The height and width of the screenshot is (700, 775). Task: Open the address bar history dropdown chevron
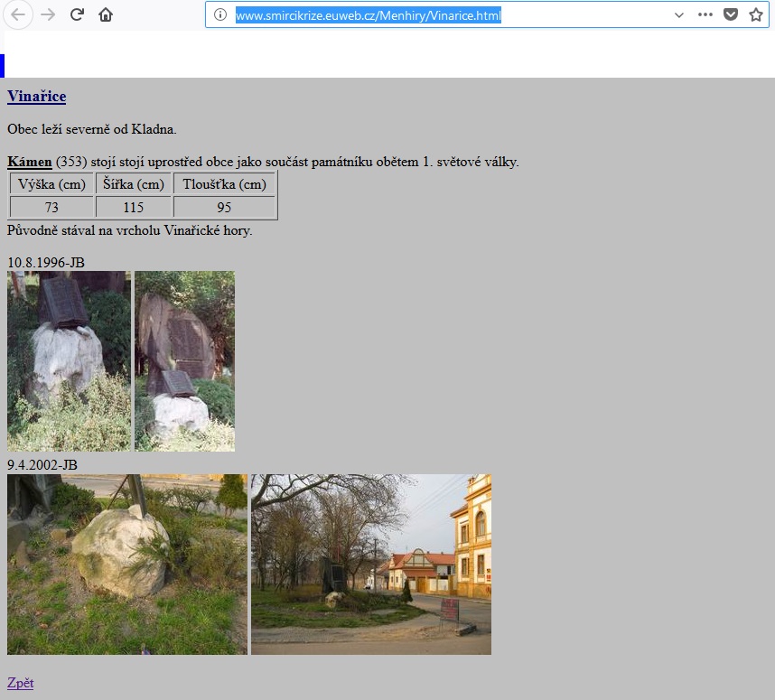(x=677, y=15)
